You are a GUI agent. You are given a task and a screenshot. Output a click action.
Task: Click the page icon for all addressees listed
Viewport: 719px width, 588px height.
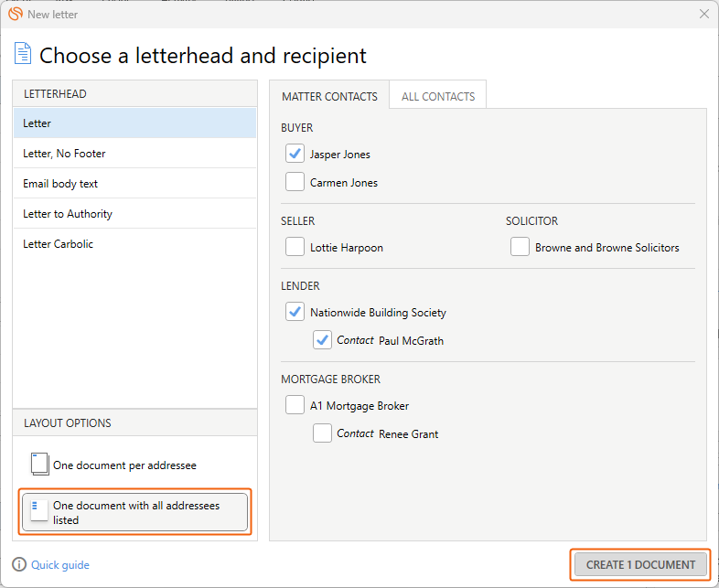(x=39, y=511)
